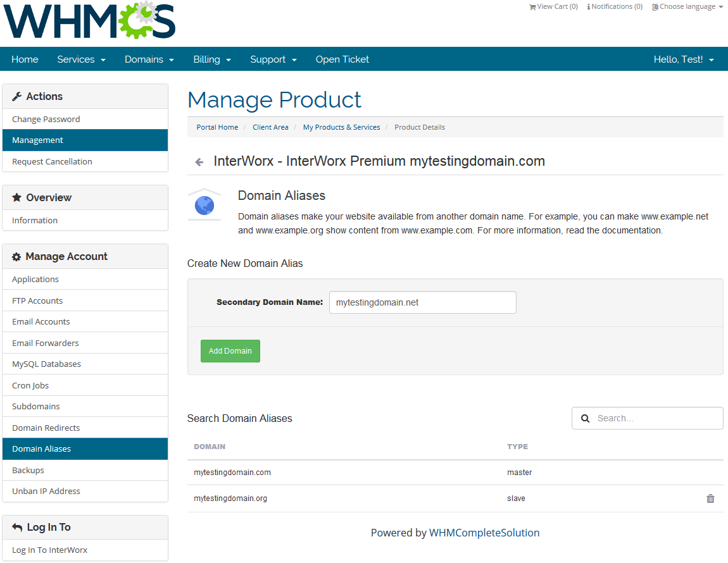The width and height of the screenshot is (728, 563).
Task: Sort by the DOMAIN column header
Action: [210, 447]
